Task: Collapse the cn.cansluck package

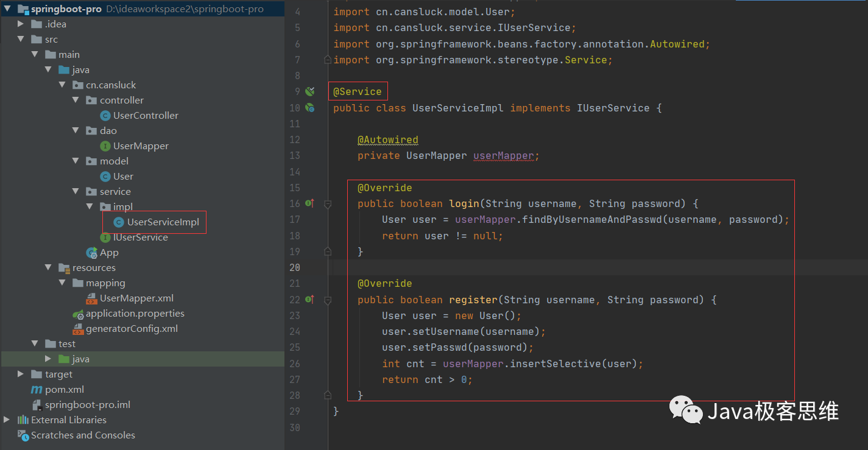Action: pyautogui.click(x=62, y=85)
